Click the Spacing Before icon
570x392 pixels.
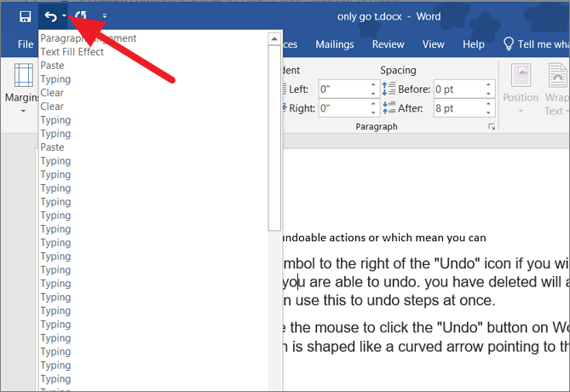[x=389, y=89]
